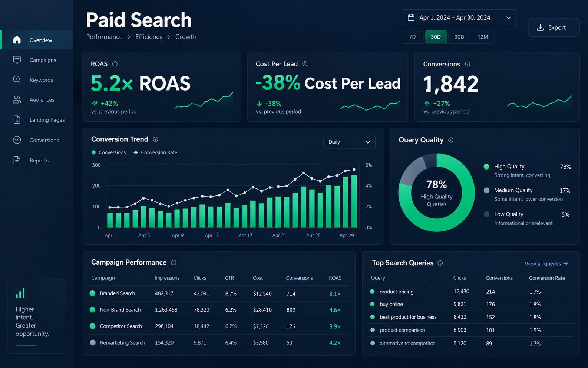Click the "buy online" query row
Image resolution: width=588 pixels, height=368 pixels.
click(472, 304)
